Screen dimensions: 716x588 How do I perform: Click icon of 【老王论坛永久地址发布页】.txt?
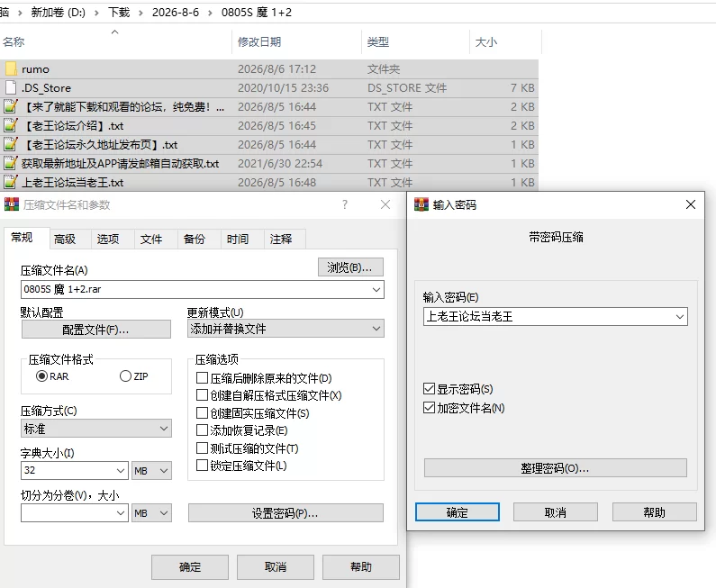coord(11,144)
